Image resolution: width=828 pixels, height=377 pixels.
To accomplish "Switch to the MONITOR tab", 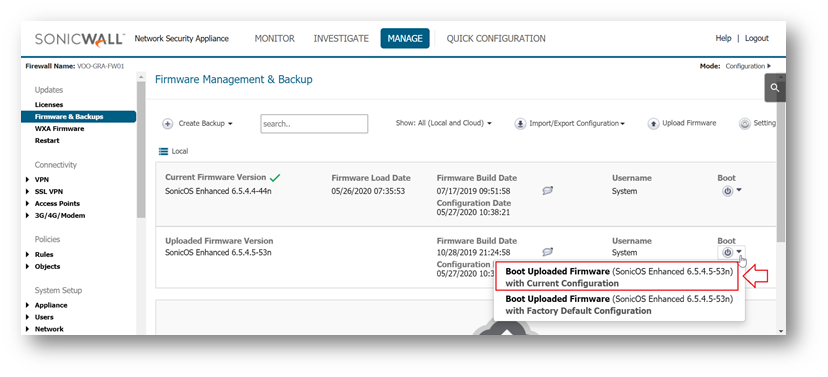I will tap(275, 39).
